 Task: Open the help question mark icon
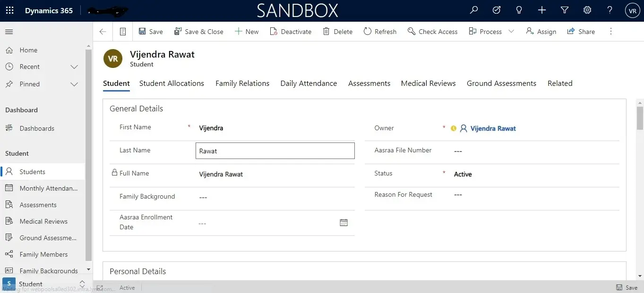[610, 10]
